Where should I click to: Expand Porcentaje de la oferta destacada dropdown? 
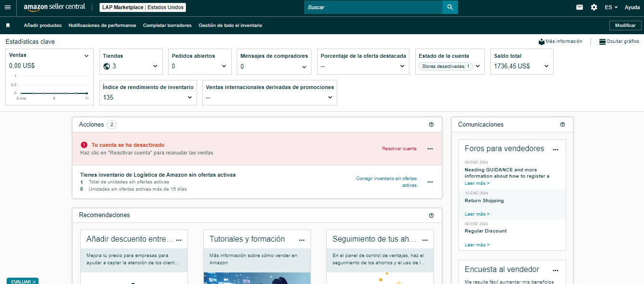pos(402,66)
